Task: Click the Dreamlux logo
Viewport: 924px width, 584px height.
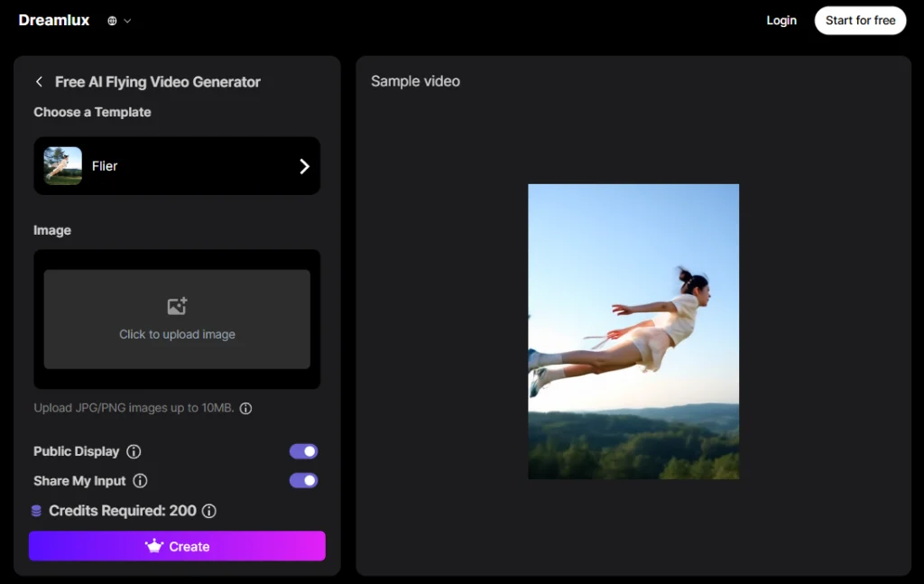Action: pos(54,20)
